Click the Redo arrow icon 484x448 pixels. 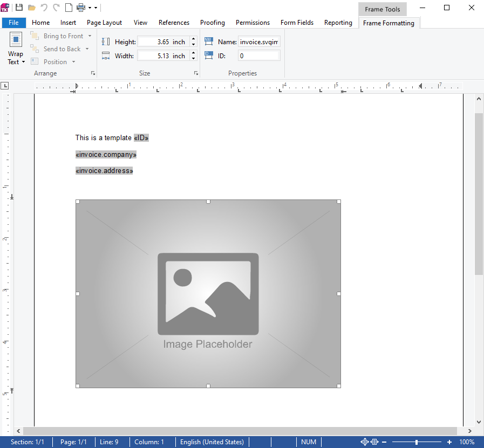(x=56, y=8)
